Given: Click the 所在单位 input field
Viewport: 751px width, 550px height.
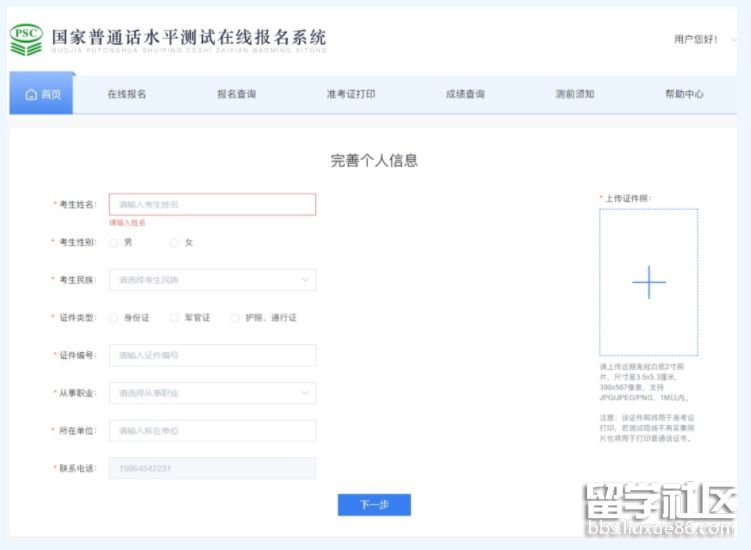Looking at the screenshot, I should (212, 431).
